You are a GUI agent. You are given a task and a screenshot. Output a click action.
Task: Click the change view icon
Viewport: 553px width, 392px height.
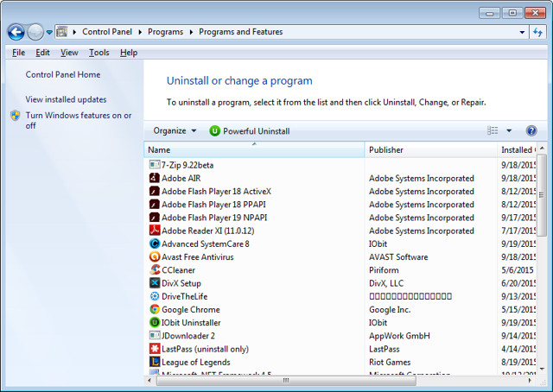[x=493, y=130]
